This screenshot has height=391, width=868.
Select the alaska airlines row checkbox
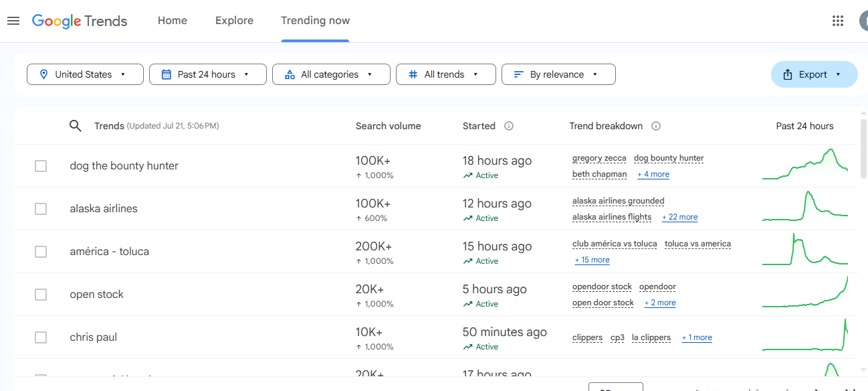[41, 209]
